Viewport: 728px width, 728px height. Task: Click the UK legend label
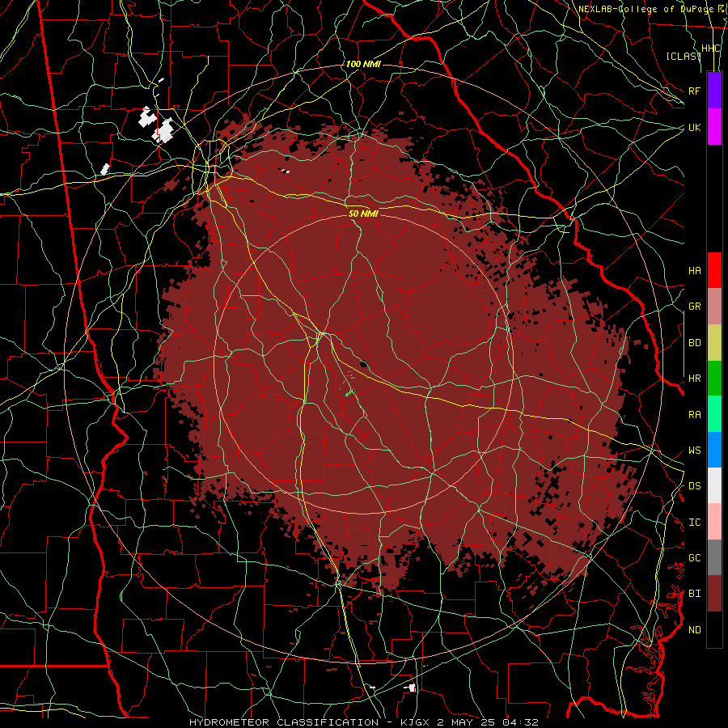[694, 127]
